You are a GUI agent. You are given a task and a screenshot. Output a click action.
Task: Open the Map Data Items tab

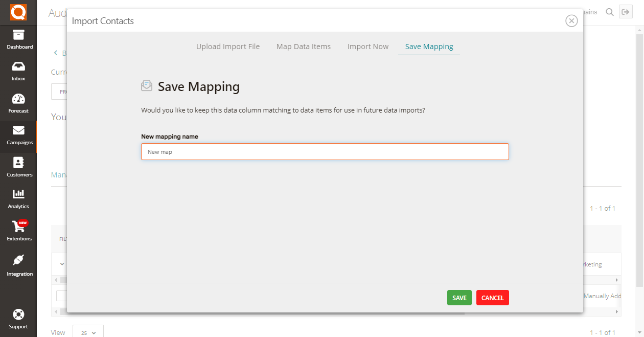tap(304, 46)
